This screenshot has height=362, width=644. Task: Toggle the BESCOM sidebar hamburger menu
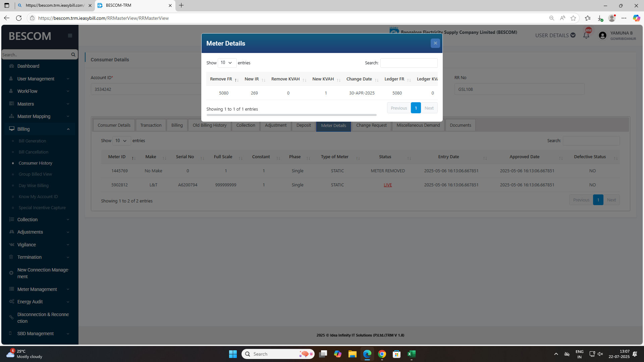click(x=70, y=36)
